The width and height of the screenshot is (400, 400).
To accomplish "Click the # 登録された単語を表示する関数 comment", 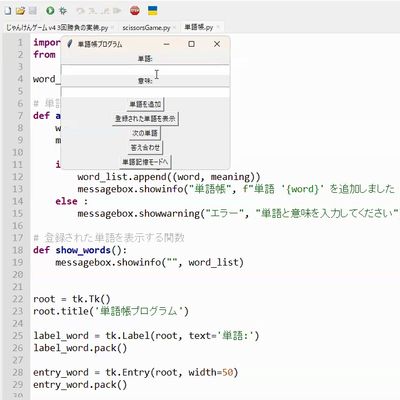I will click(x=109, y=238).
